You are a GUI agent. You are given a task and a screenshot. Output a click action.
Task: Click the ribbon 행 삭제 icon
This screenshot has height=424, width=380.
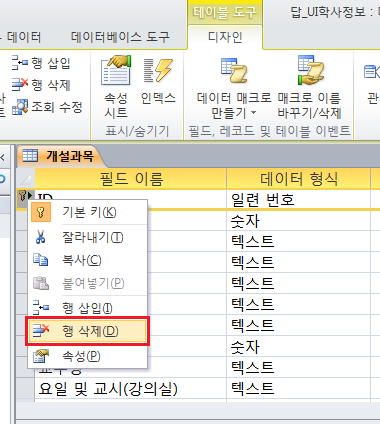tap(20, 85)
